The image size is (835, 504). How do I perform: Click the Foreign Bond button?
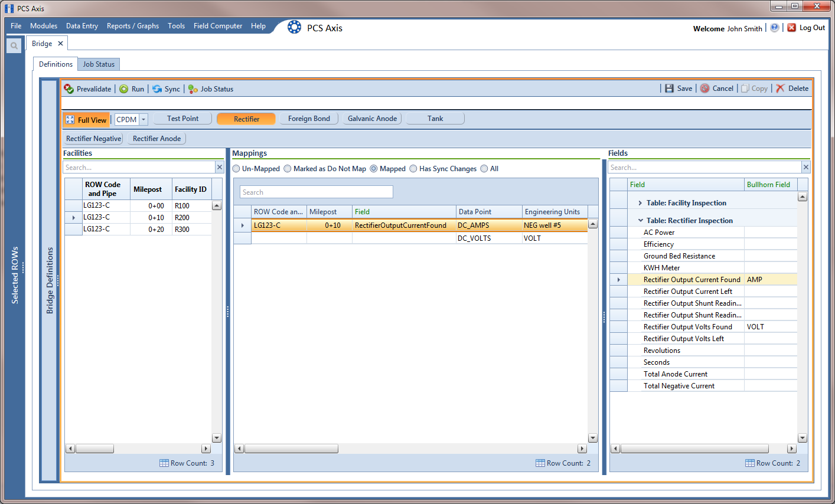coord(309,119)
